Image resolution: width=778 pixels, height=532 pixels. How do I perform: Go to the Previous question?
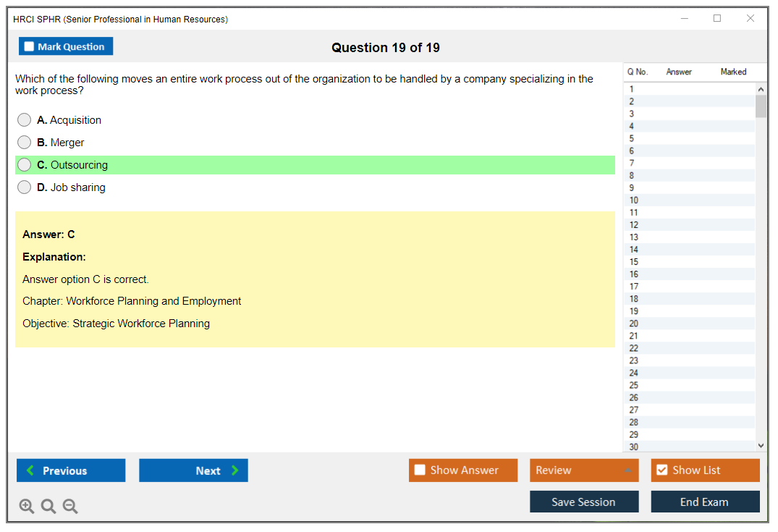click(71, 470)
